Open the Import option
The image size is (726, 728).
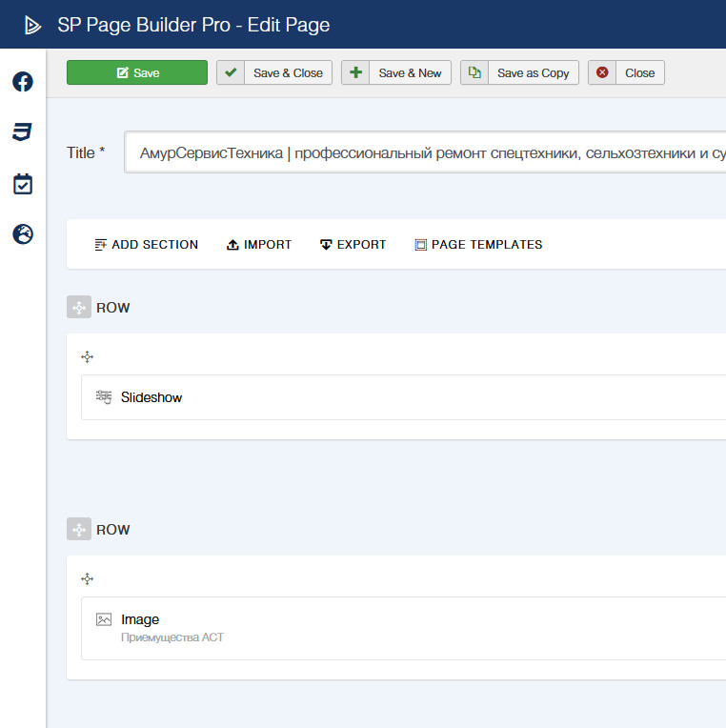(x=258, y=245)
